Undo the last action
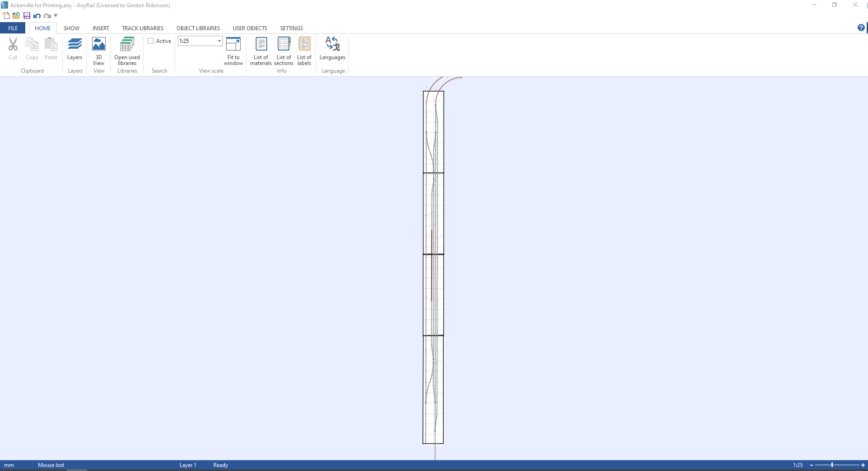The width and height of the screenshot is (868, 471). click(x=37, y=16)
